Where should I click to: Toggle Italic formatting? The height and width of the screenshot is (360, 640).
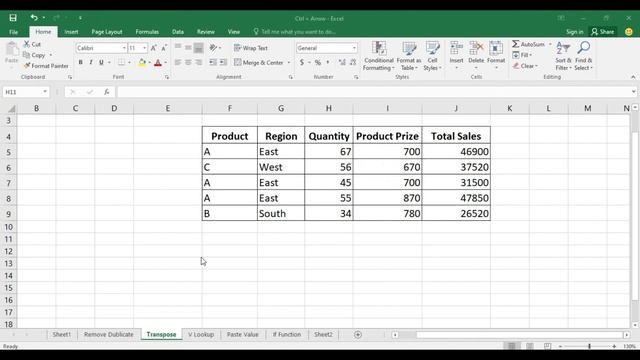(91, 62)
